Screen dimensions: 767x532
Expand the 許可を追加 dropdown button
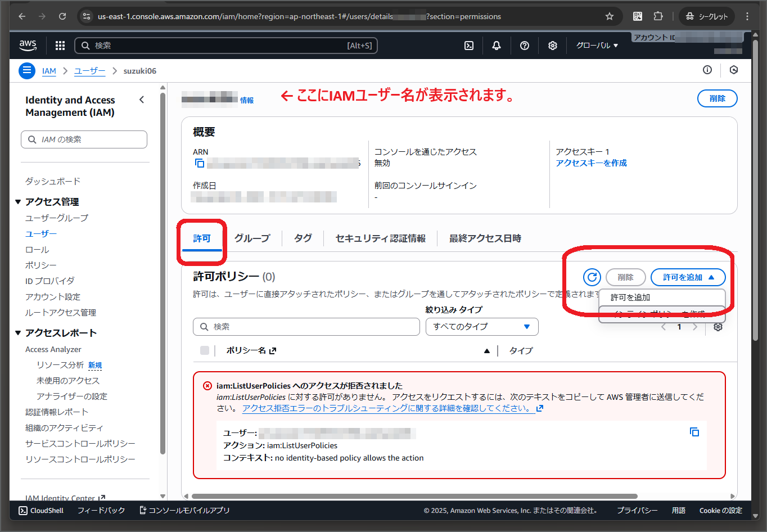[x=688, y=277]
